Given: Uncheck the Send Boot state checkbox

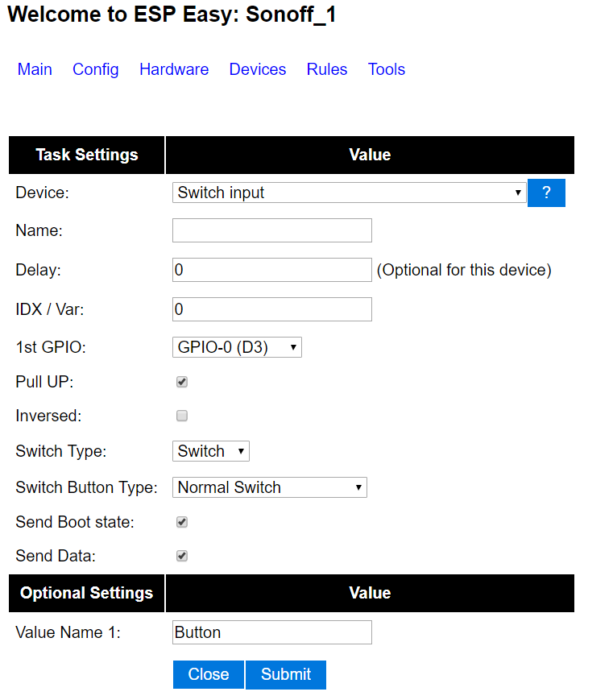Looking at the screenshot, I should pyautogui.click(x=182, y=522).
